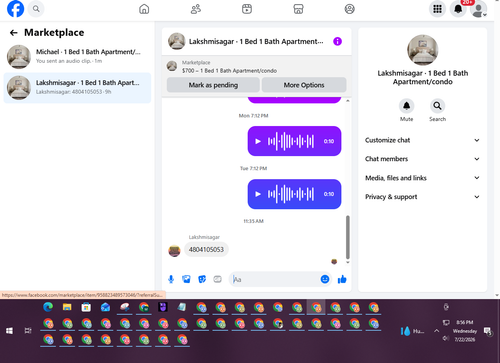Viewport: 500px width, 363px height.
Task: Go to the Home feed icon
Action: pos(144,9)
